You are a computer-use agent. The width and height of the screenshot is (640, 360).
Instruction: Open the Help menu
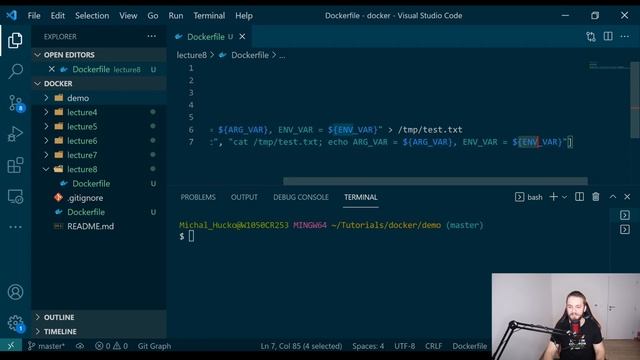[244, 16]
